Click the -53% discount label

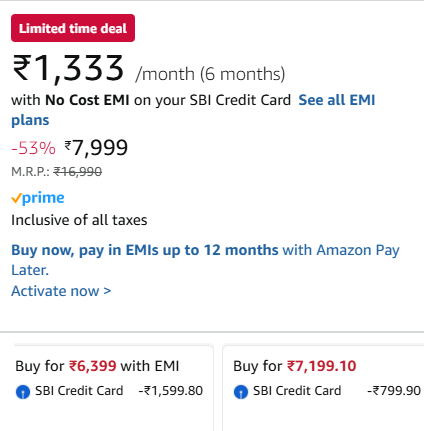tap(33, 148)
